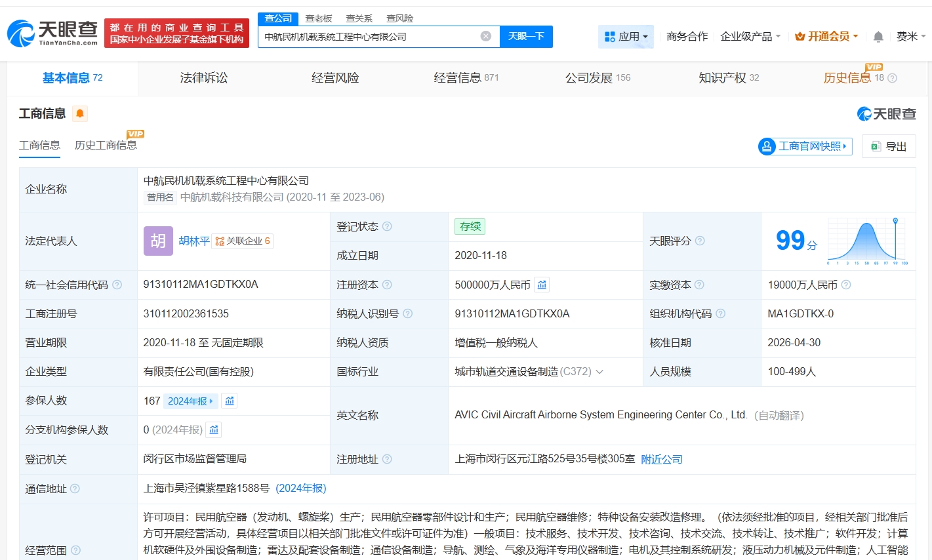932x560 pixels.
Task: Click the 胡 avatar of legal representative
Action: (x=158, y=241)
